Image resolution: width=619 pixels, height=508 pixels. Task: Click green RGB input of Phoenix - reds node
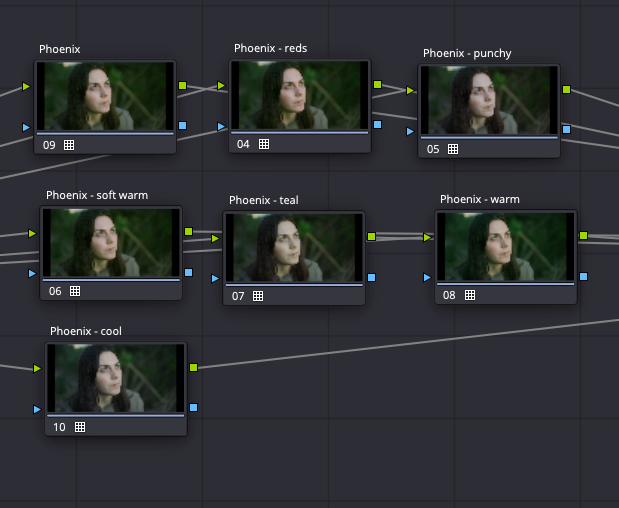[222, 87]
